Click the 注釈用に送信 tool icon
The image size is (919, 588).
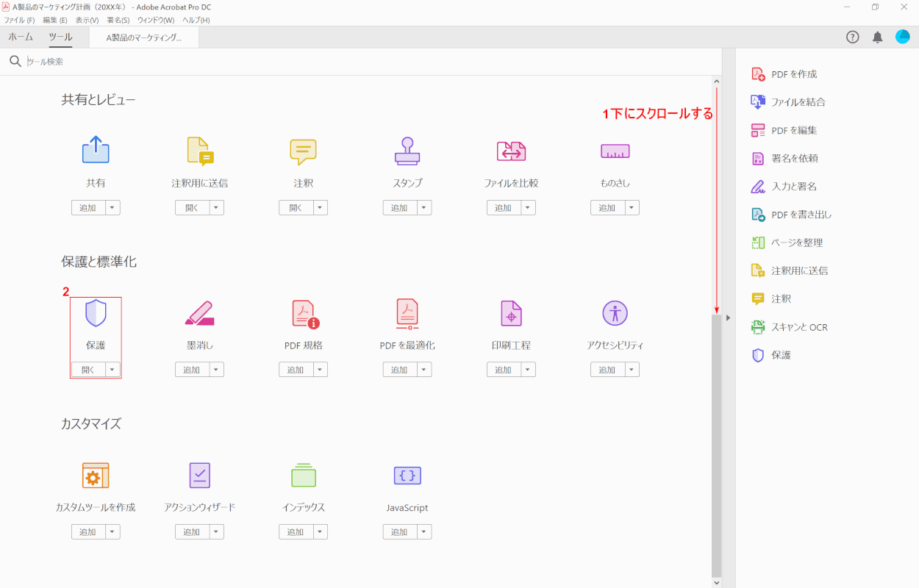coord(199,150)
